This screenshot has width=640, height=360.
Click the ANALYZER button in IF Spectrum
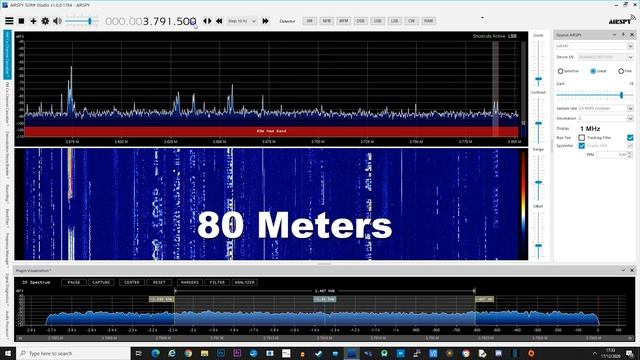(244, 282)
